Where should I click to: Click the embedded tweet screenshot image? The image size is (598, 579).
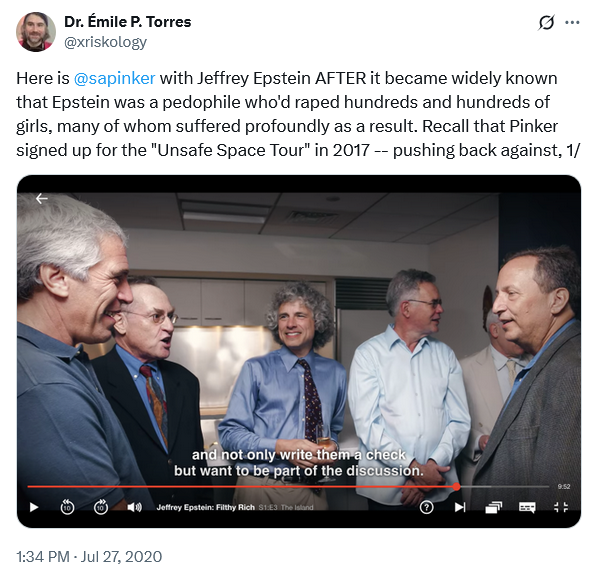pyautogui.click(x=299, y=351)
